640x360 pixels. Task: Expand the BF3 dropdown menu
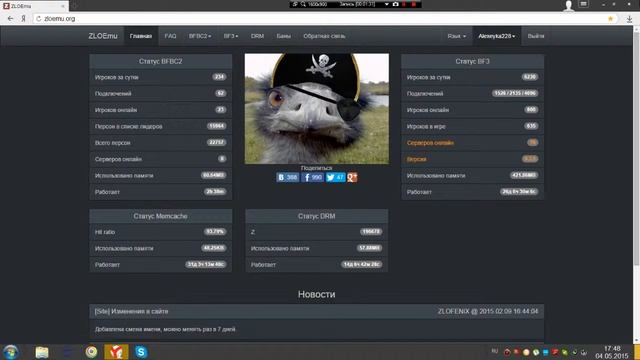pyautogui.click(x=231, y=36)
